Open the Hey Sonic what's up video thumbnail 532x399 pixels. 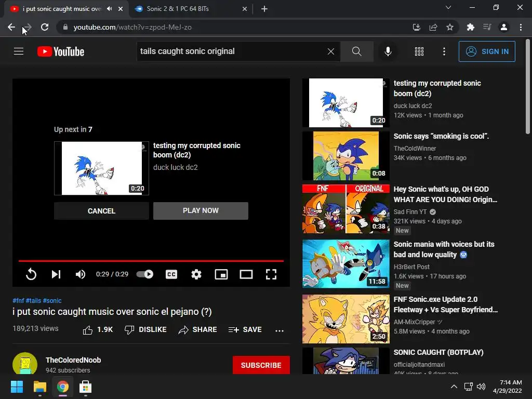[345, 209]
